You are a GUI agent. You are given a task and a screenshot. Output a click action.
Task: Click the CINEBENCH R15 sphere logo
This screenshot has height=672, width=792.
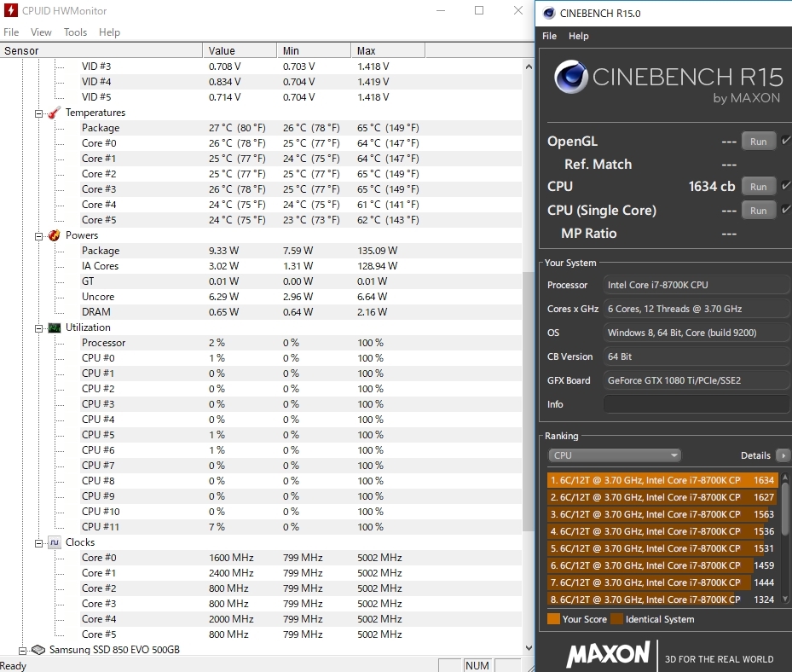[x=570, y=77]
